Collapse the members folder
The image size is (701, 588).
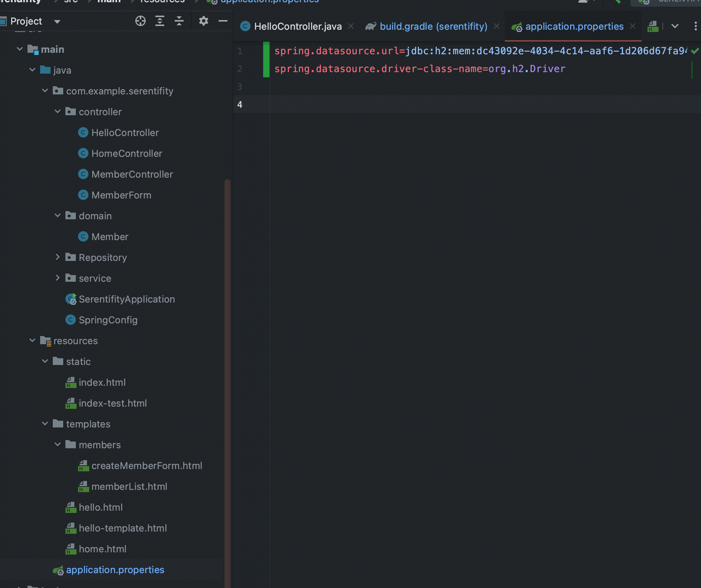58,445
